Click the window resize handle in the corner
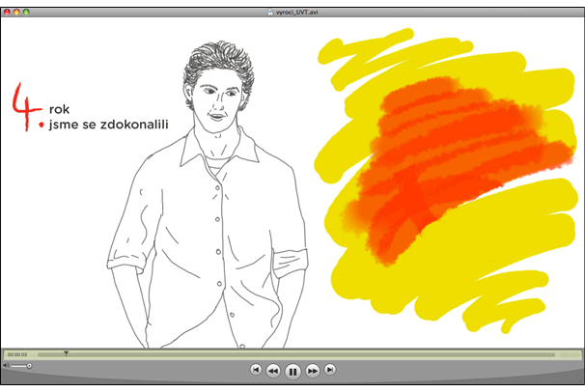This screenshot has height=392, width=585. 577,384
